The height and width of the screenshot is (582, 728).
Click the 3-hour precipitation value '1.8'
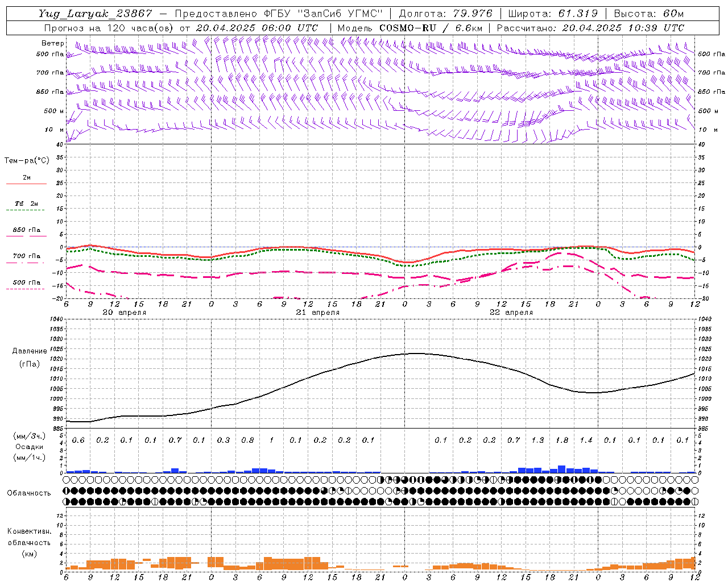click(561, 440)
